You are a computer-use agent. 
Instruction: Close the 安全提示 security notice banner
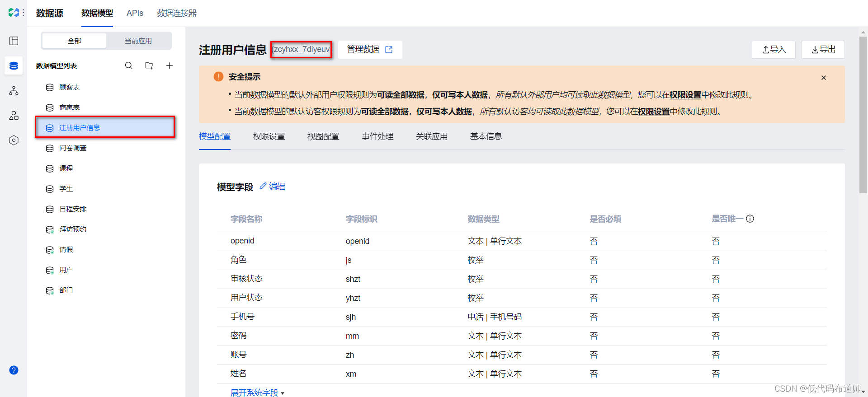(824, 78)
